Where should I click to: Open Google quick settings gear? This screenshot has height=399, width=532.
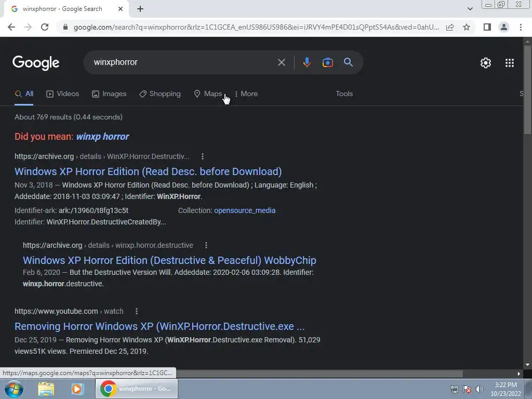tap(486, 63)
